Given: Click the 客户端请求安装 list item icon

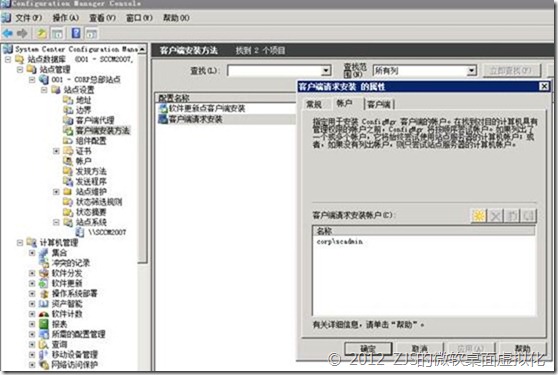Looking at the screenshot, I should click(x=163, y=119).
